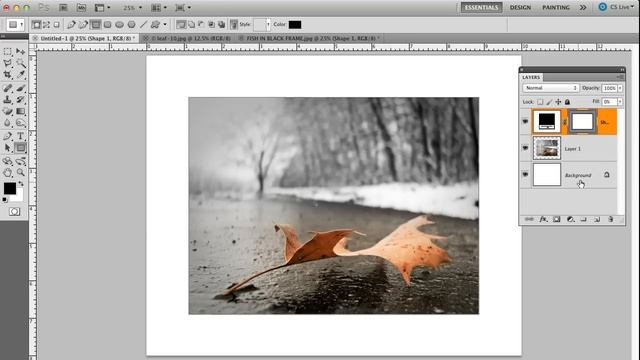
Task: Show more workspaces chevron
Action: tap(583, 7)
